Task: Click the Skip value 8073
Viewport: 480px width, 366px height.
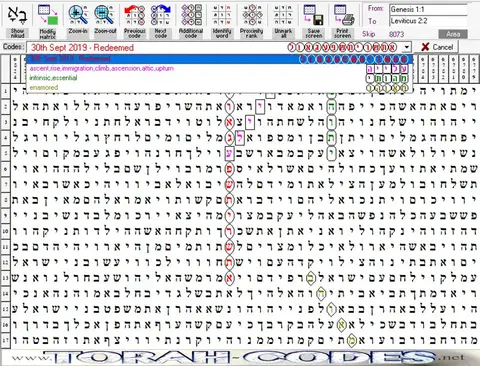Action: point(396,34)
